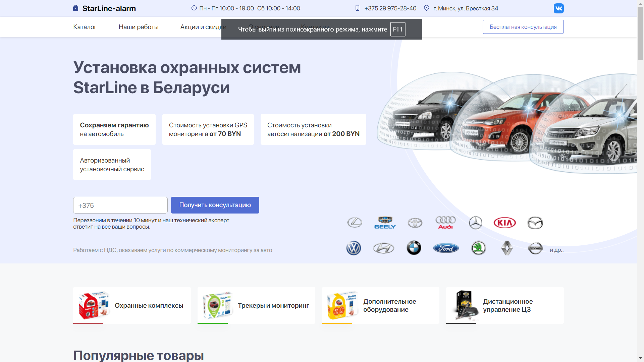Click the clock icon beside working hours
The image size is (644, 362).
tap(194, 8)
